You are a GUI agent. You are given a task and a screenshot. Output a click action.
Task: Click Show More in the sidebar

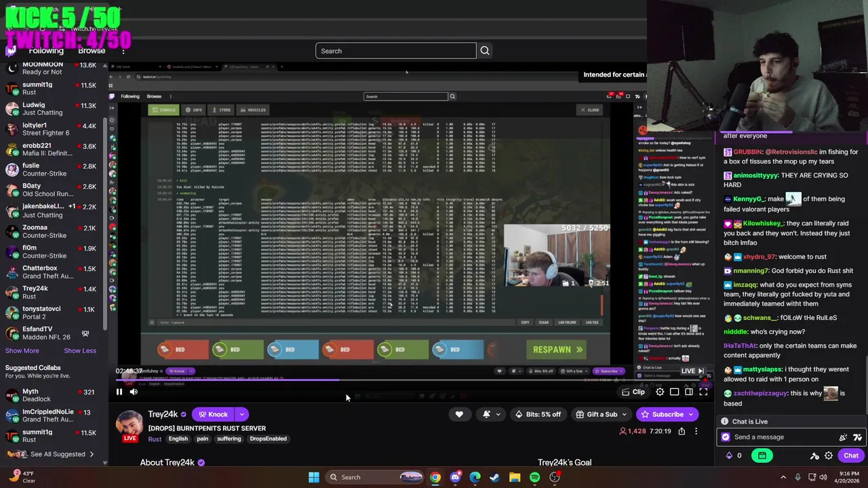22,350
